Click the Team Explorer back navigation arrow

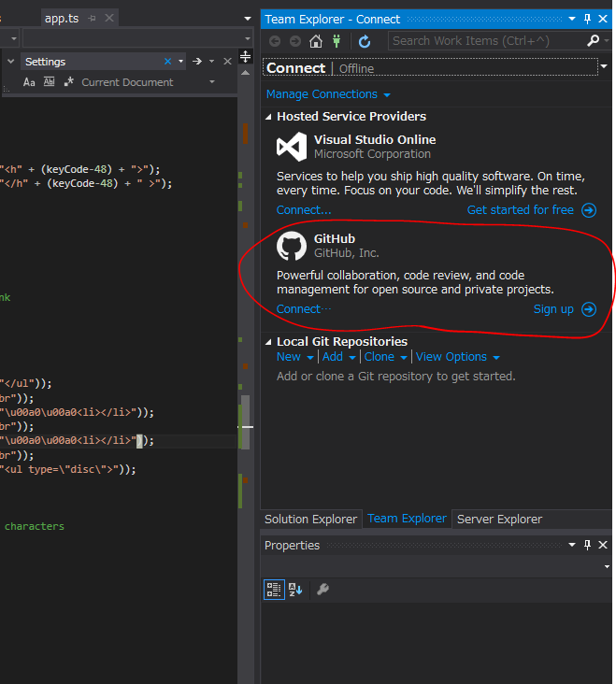(275, 41)
